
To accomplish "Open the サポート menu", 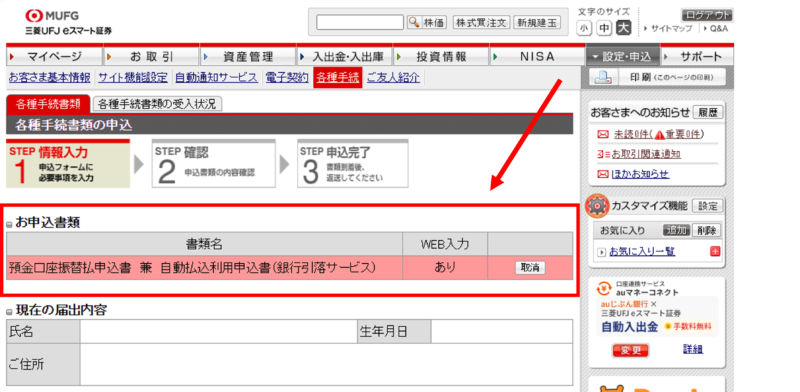I will click(697, 57).
